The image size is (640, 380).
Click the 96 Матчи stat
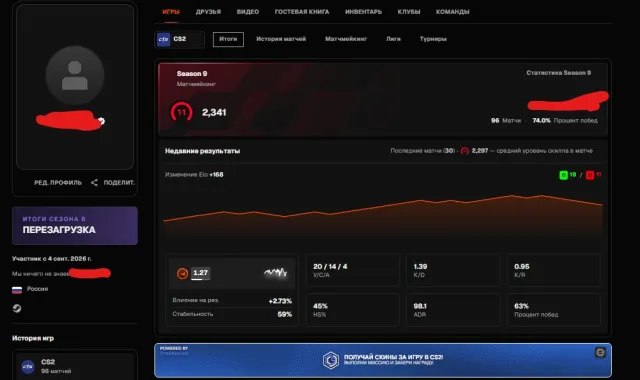coord(506,120)
